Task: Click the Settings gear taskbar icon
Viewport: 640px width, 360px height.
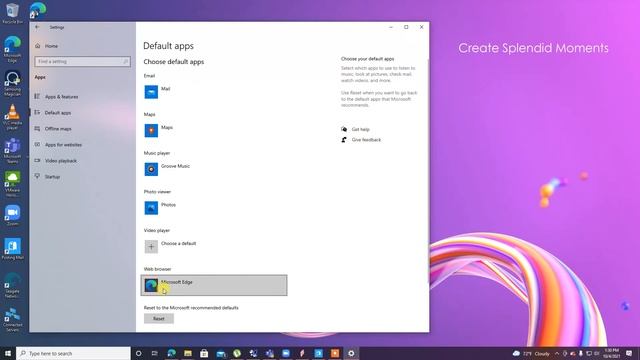Action: [351, 353]
